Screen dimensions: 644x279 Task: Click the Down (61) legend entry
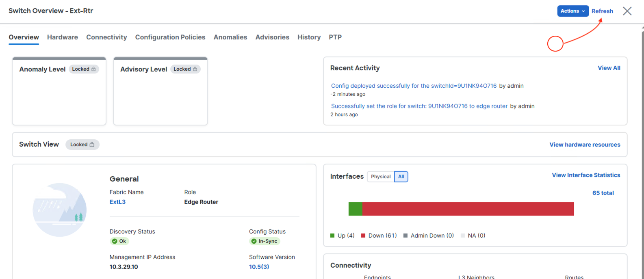click(379, 236)
